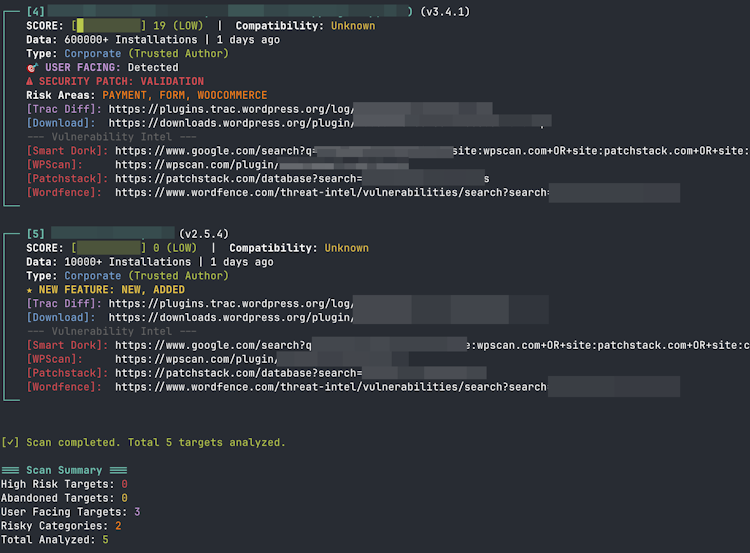Click the 'Scan Summary' heading
The width and height of the screenshot is (750, 553).
click(x=64, y=470)
